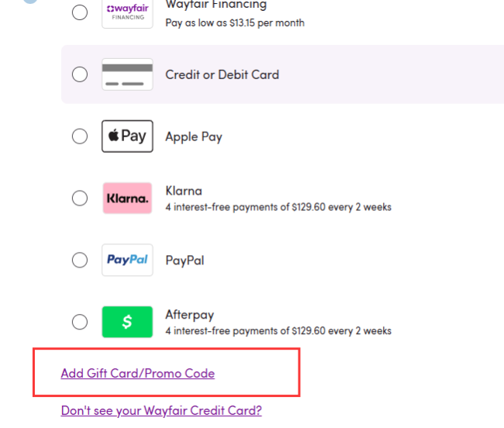
Task: Click "Don't see your Wayfair Credit Card?" link
Action: 161,411
